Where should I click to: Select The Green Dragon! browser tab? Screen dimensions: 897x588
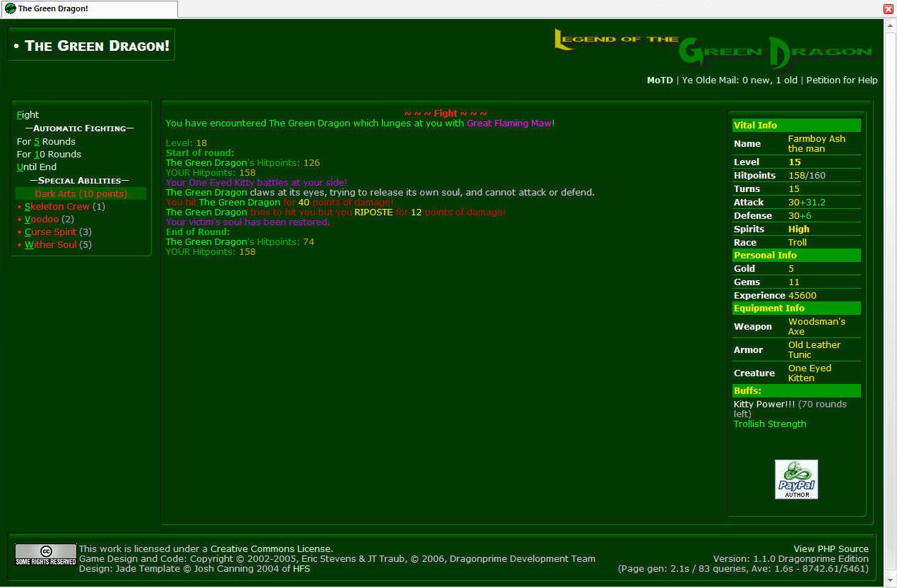88,8
